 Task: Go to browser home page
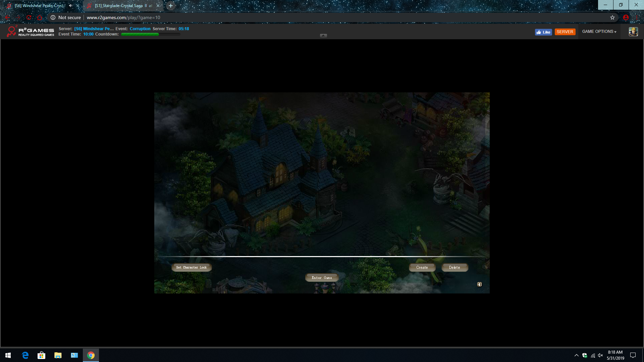click(40, 17)
